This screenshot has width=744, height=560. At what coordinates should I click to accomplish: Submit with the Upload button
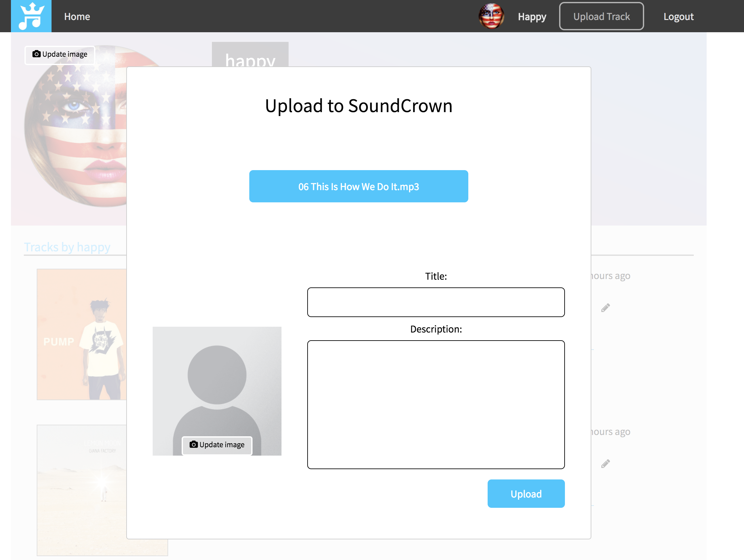[526, 493]
